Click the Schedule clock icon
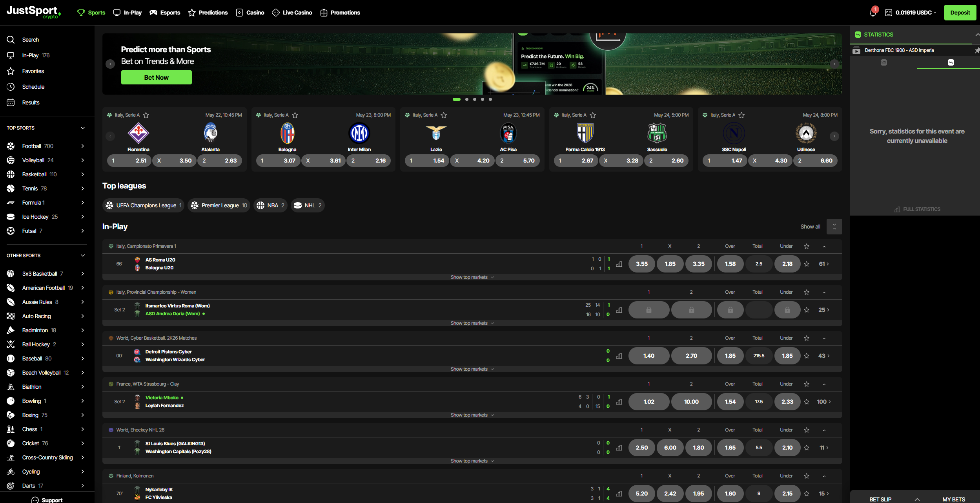Image resolution: width=980 pixels, height=503 pixels. click(11, 87)
